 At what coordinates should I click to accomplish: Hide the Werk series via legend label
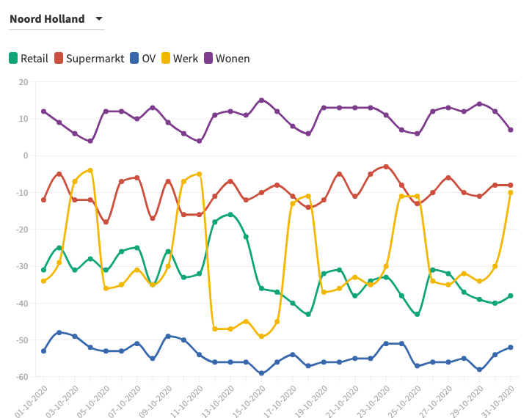(186, 59)
